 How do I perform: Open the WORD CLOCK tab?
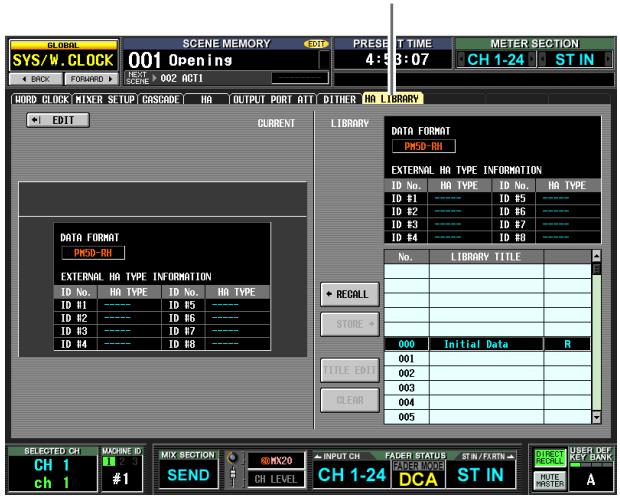click(42, 99)
